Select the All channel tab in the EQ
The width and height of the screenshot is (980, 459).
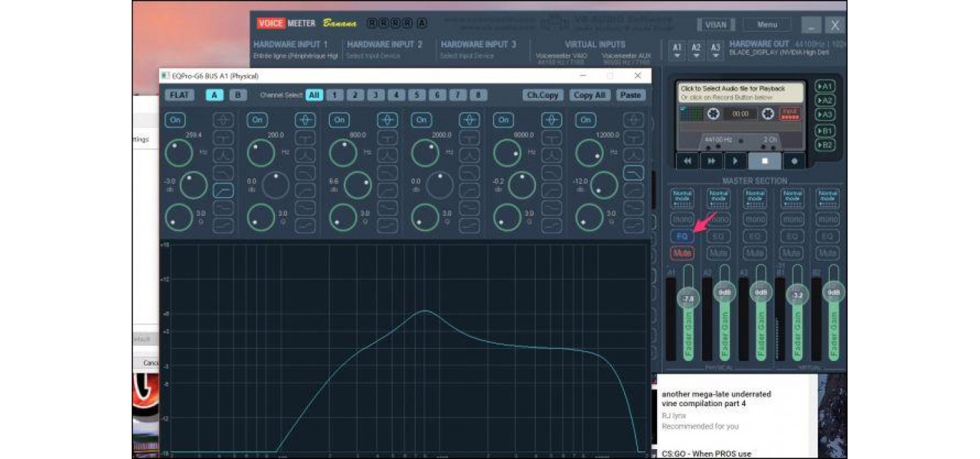tap(314, 95)
